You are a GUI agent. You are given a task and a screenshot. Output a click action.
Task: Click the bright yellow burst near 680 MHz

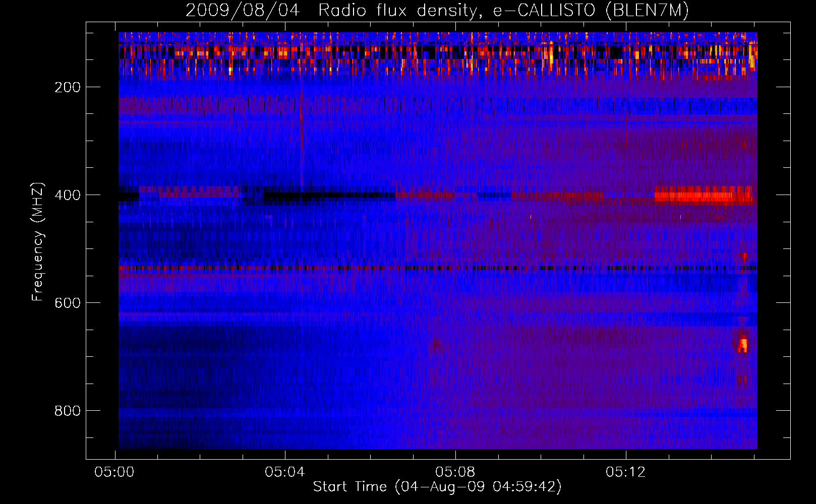742,345
